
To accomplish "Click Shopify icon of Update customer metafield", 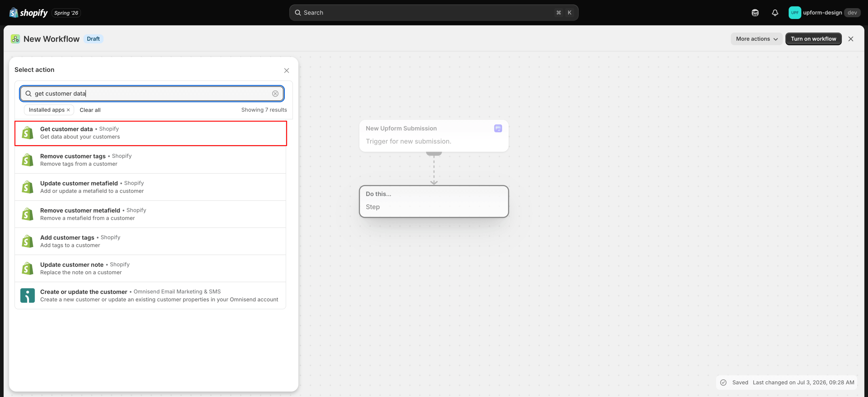I will coord(27,187).
